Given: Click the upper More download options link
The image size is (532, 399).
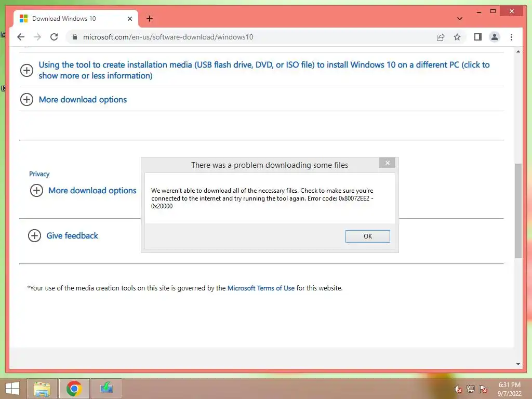Looking at the screenshot, I should tap(83, 99).
